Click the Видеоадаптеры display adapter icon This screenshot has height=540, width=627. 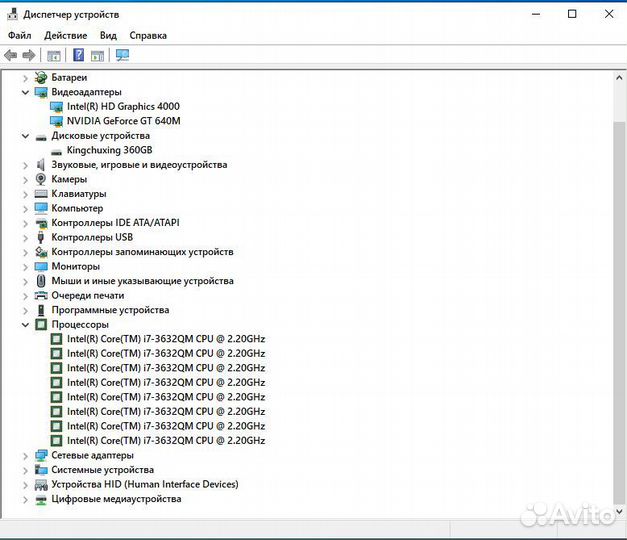pyautogui.click(x=41, y=92)
